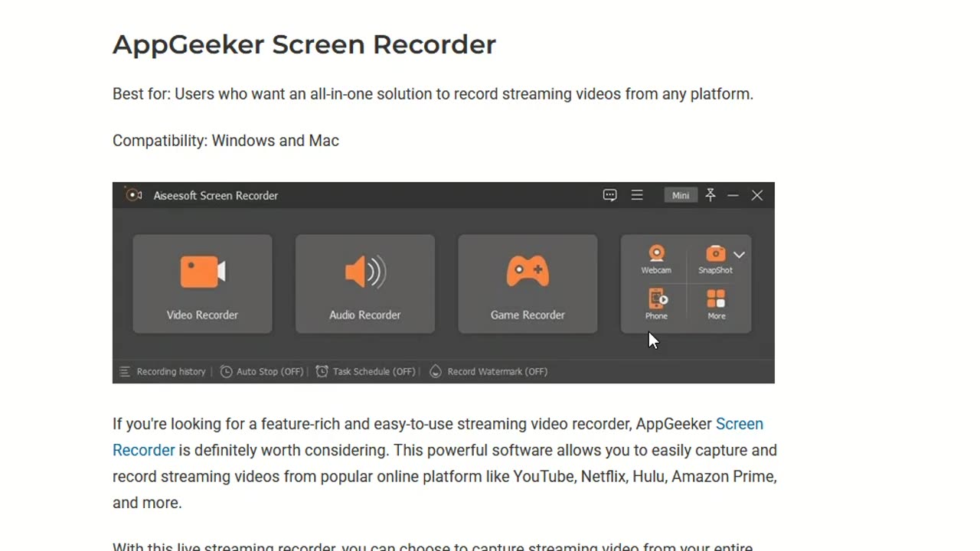Switch to Mini mode
The image size is (980, 551).
click(x=681, y=195)
